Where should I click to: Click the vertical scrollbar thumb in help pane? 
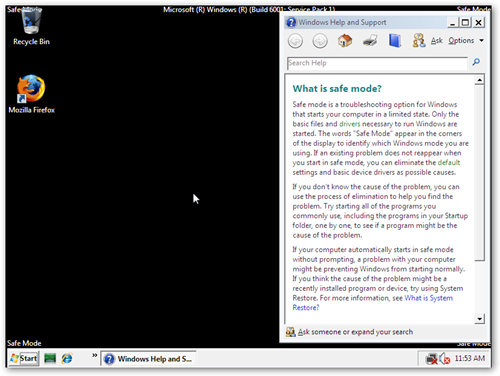point(479,173)
